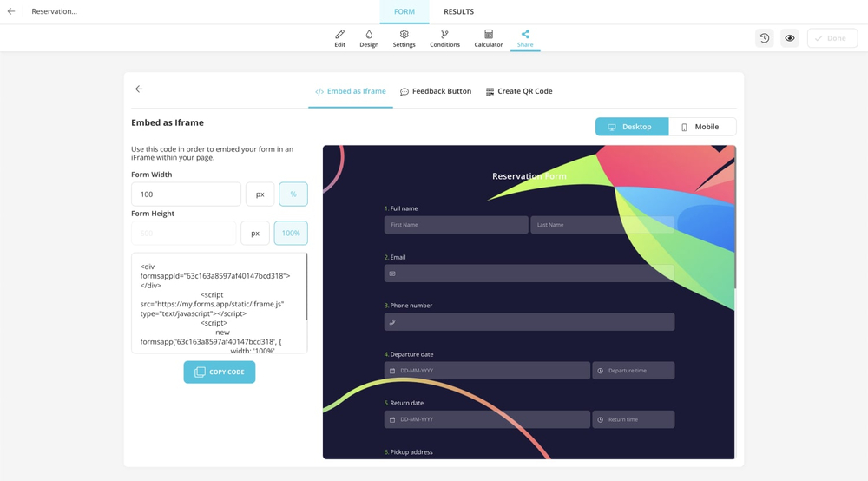Click the eye preview icon
The height and width of the screenshot is (481, 868).
(x=790, y=38)
